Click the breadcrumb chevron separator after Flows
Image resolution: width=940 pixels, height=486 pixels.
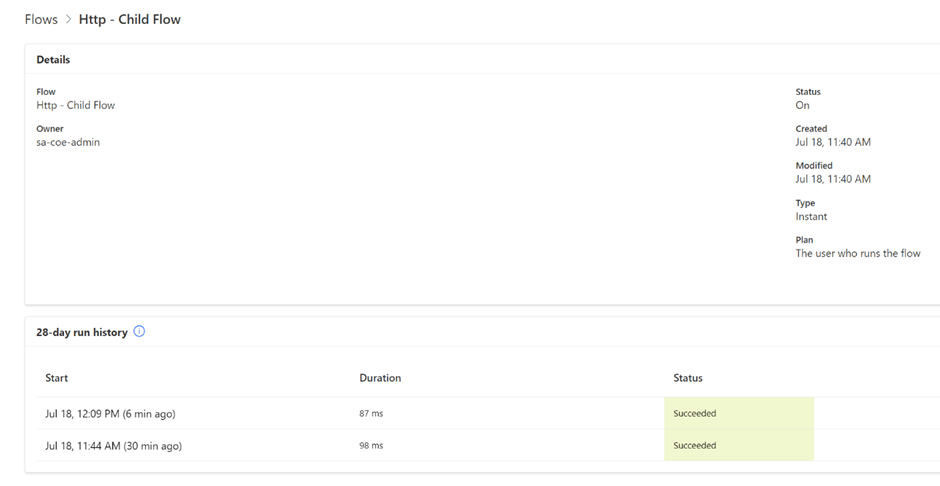[68, 20]
